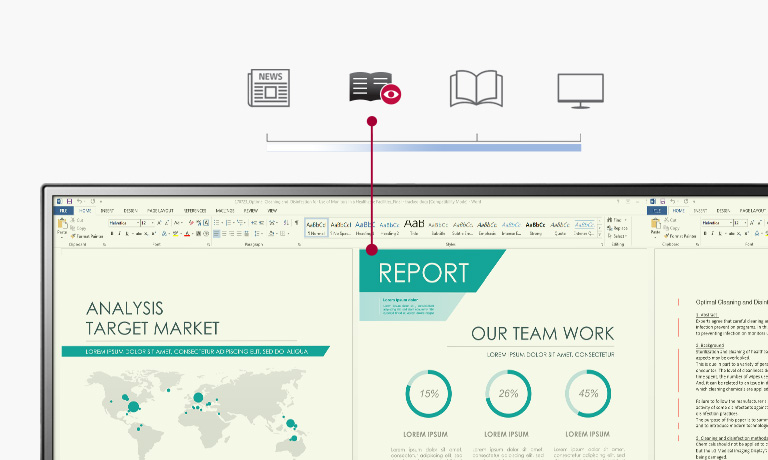Choose the monitor display mode icon
Image resolution: width=768 pixels, height=460 pixels.
click(580, 89)
